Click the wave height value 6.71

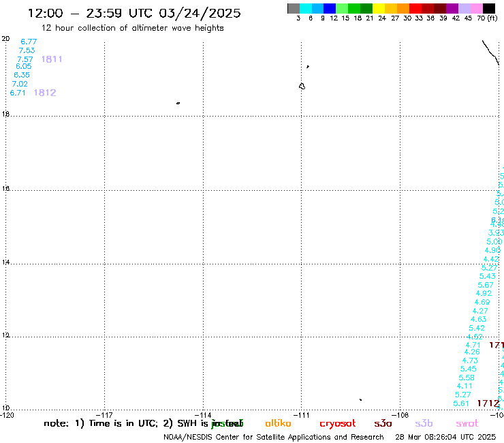(18, 93)
